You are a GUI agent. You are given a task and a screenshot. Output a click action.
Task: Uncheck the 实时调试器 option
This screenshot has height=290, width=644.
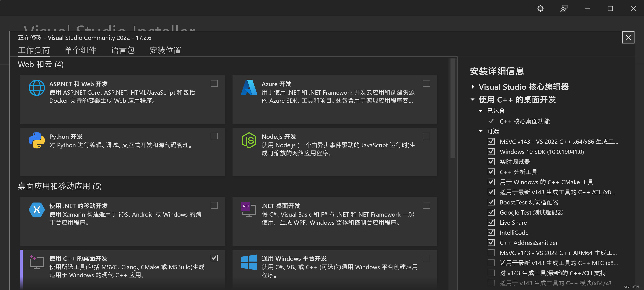coord(491,162)
